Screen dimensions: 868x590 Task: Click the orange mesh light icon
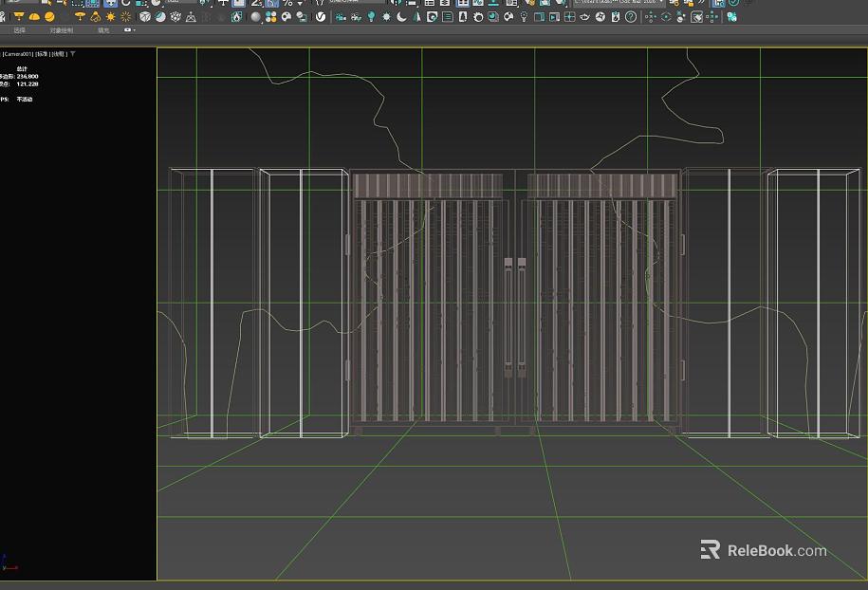click(x=80, y=17)
